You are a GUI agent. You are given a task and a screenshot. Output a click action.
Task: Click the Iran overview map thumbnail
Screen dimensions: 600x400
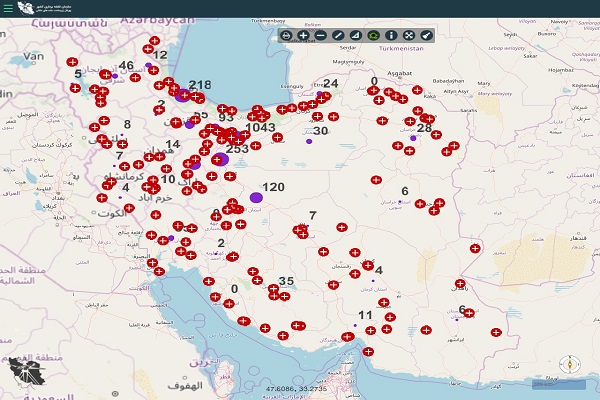click(x=30, y=373)
